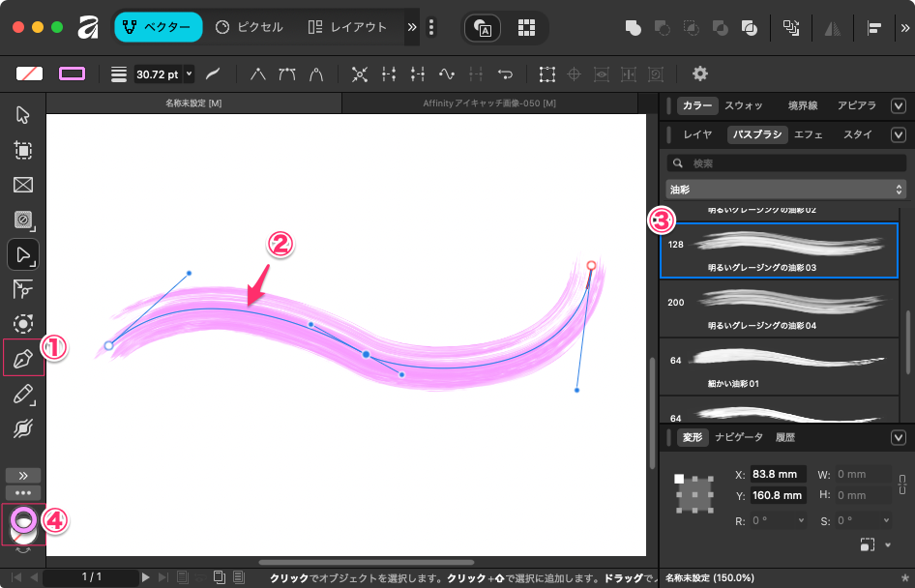Choose the Move tool arrow
Screen dimensions: 915x588
pyautogui.click(x=23, y=116)
